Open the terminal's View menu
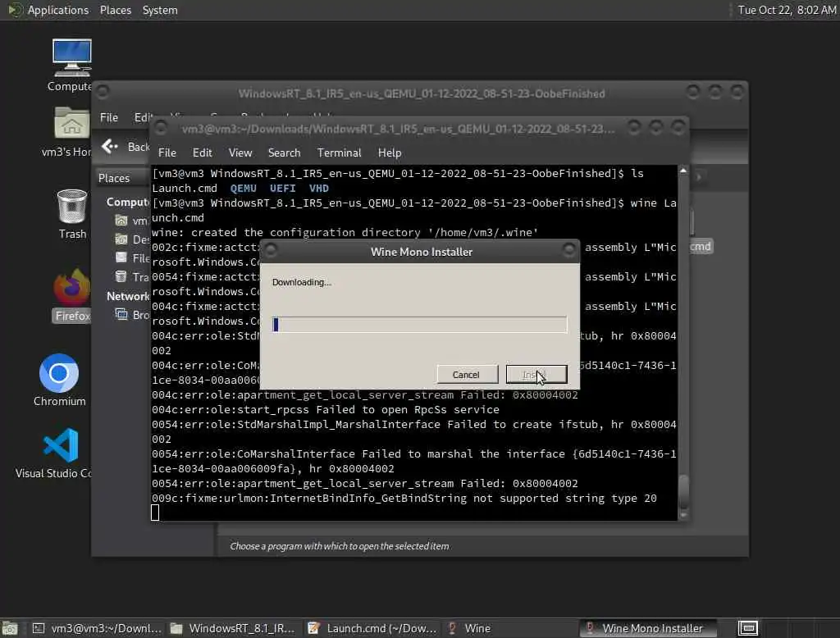The width and height of the screenshot is (840, 638). [x=240, y=153]
